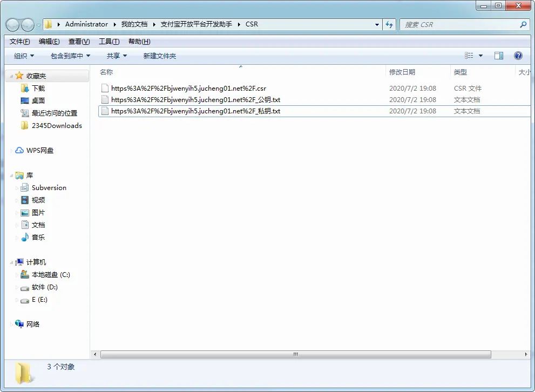The width and height of the screenshot is (535, 392).
Task: Click CSR segment in address path
Action: point(252,24)
